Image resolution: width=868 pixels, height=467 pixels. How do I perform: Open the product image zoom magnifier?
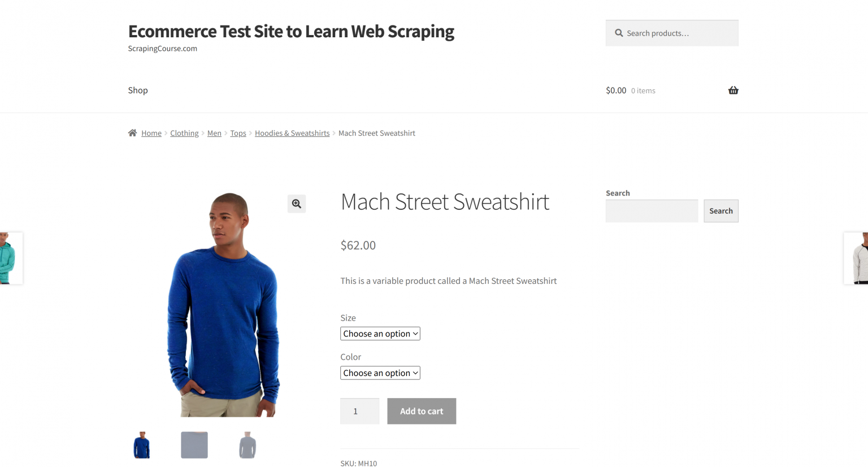(x=296, y=204)
